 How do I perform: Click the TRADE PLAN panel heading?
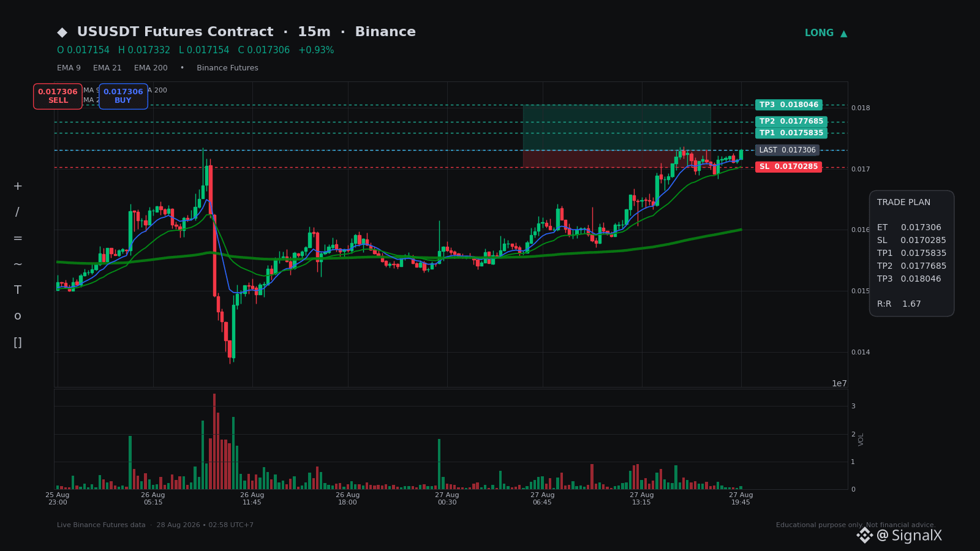pyautogui.click(x=903, y=203)
